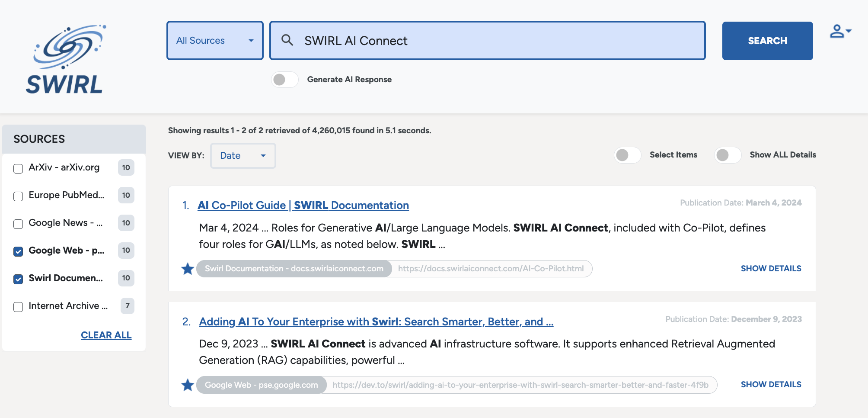Click the SEARCH button
The image size is (868, 418).
tap(767, 41)
